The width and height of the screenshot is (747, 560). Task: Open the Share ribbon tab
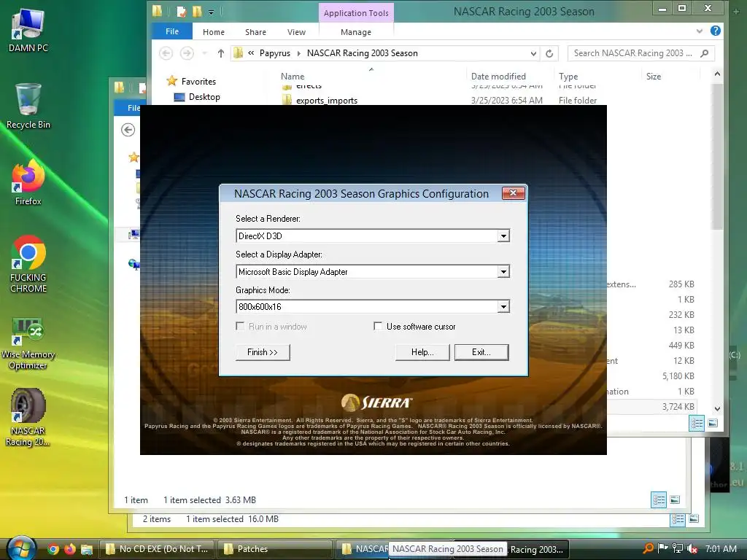click(x=255, y=32)
